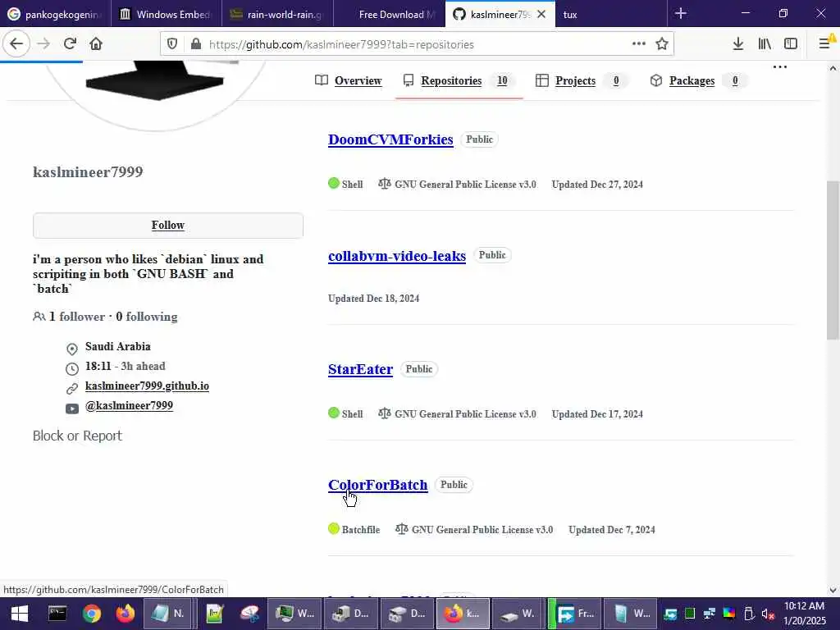Follow the user kaslmineer7999
840x630 pixels.
167,226
